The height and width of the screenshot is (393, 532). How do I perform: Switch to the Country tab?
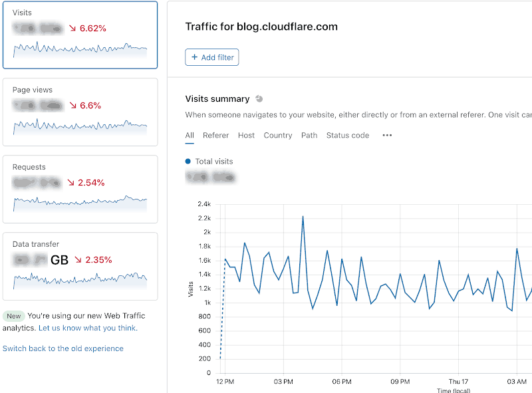click(x=277, y=135)
